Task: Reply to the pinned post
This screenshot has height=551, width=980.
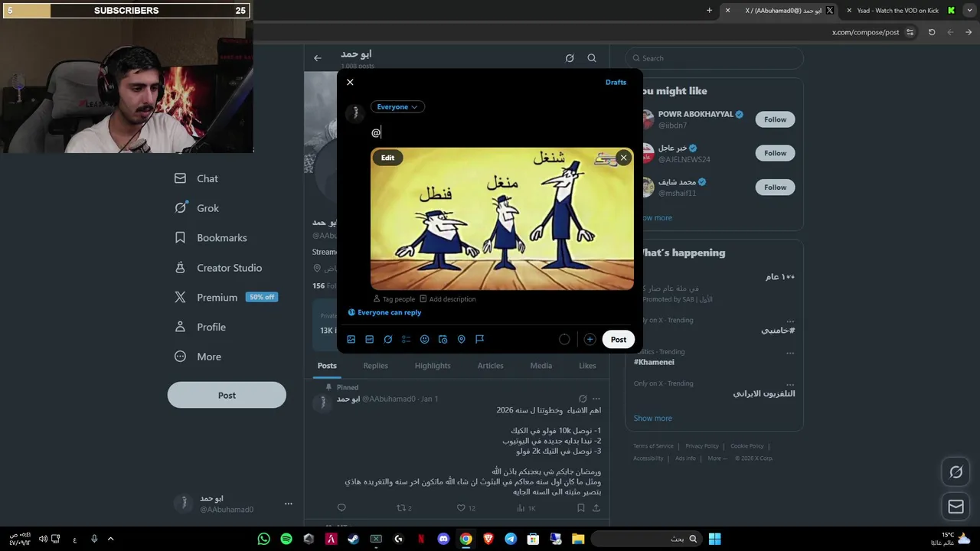Action: [341, 508]
